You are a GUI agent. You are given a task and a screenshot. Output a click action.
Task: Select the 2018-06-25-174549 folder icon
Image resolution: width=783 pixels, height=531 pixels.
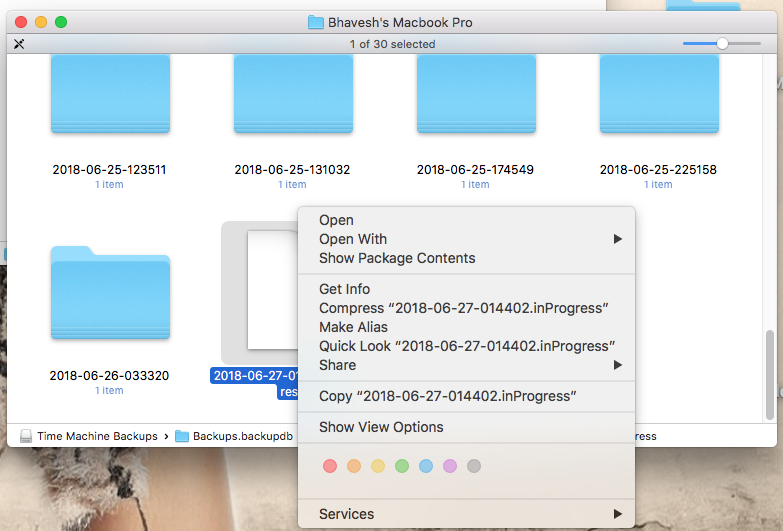coord(476,93)
